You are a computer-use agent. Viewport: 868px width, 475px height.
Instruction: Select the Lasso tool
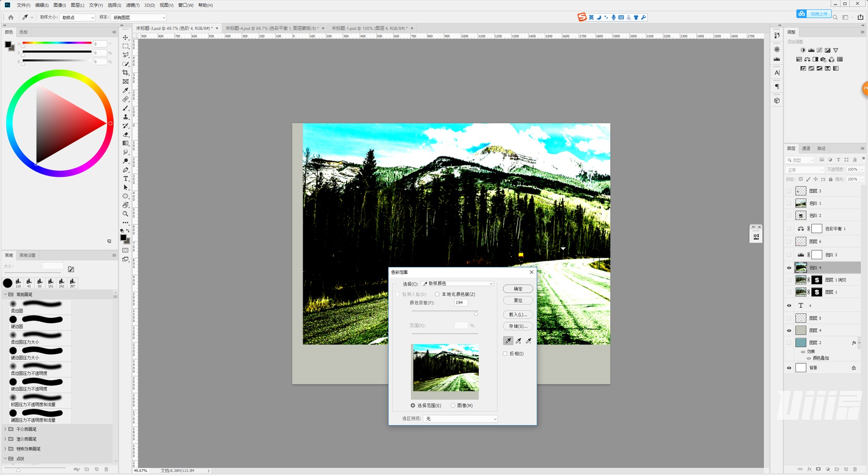click(x=126, y=55)
